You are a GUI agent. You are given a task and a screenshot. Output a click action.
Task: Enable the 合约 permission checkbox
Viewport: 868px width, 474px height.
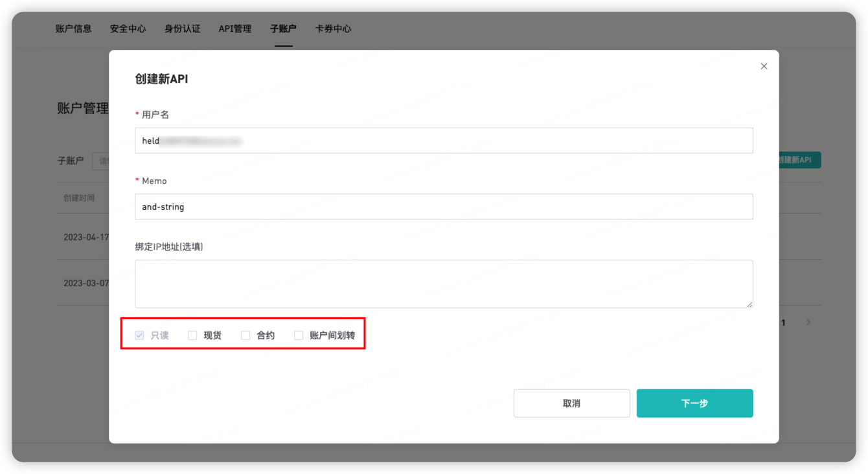coord(246,335)
